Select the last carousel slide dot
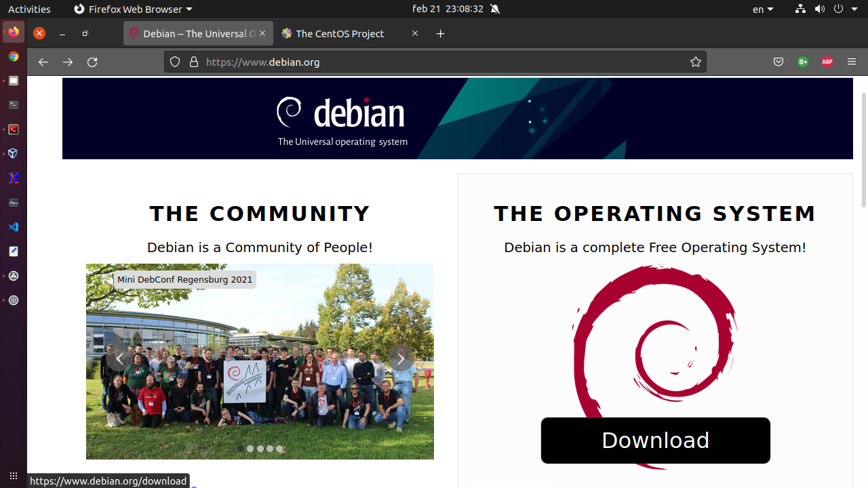868x488 pixels. pyautogui.click(x=279, y=449)
